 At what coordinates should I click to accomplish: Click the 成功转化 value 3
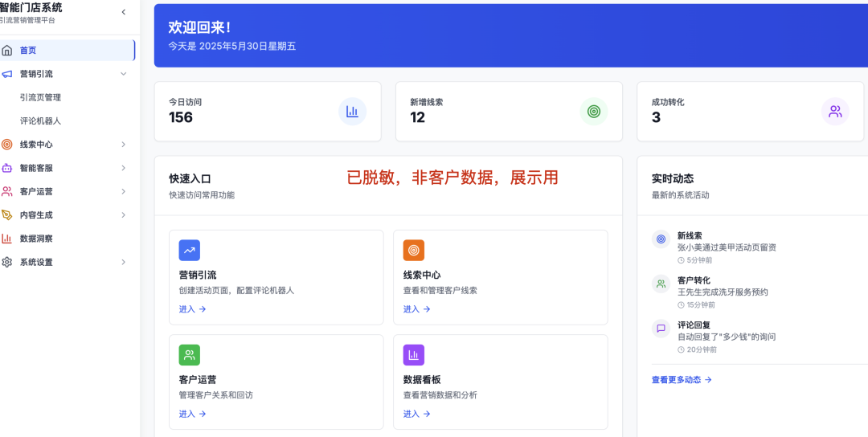[656, 117]
